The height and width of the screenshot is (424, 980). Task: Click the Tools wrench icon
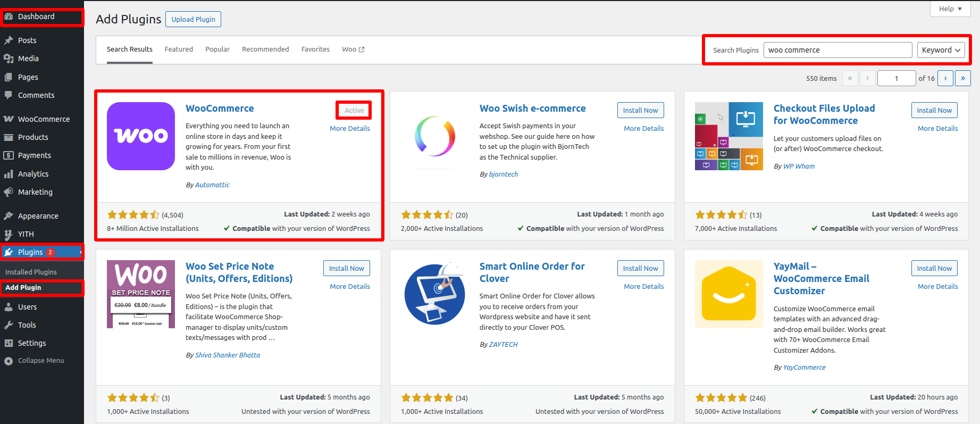tap(9, 325)
